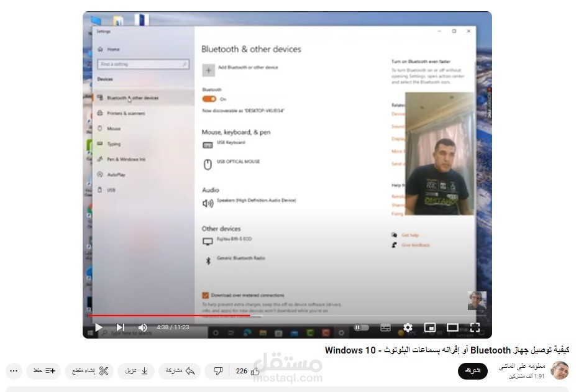Click Settings gear icon on taskbar
Image resolution: width=576 pixels, height=392 pixels.
[341, 333]
